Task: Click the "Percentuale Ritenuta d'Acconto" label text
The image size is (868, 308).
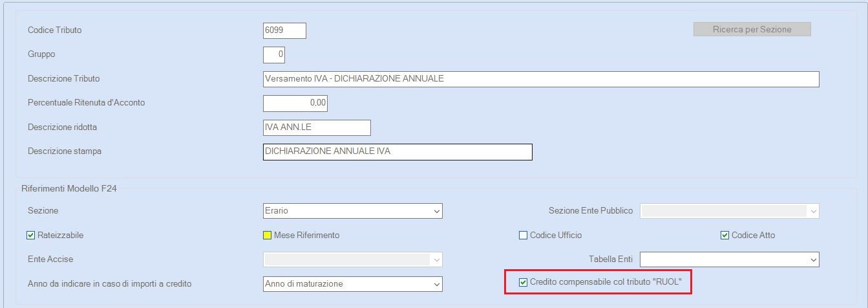Action: pos(86,103)
